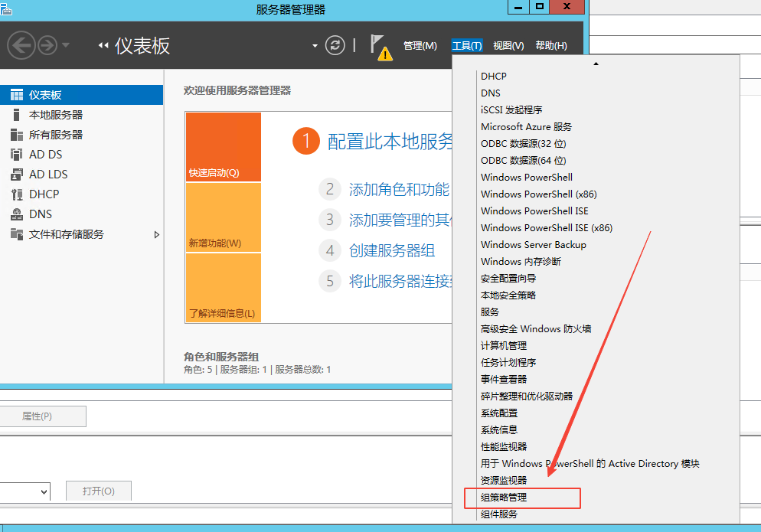Screen dimensions: 761x532
Task: Click the AD DS sidebar icon
Action: (x=17, y=155)
